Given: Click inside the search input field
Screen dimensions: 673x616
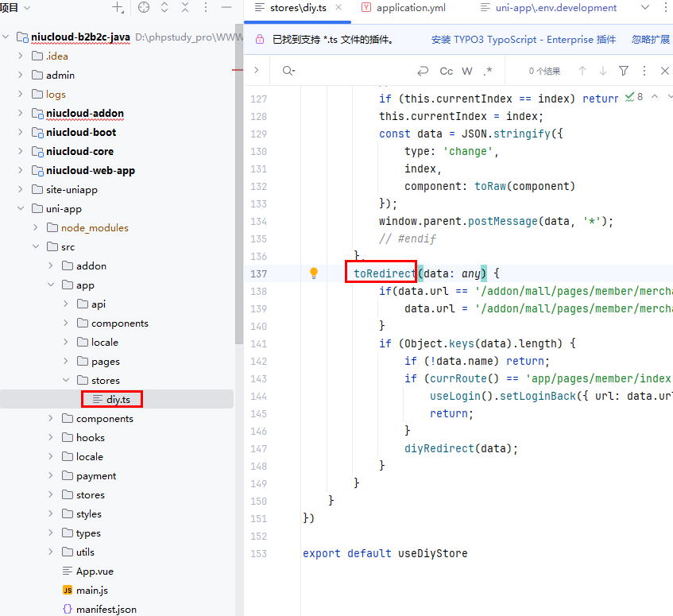Looking at the screenshot, I should [350, 71].
